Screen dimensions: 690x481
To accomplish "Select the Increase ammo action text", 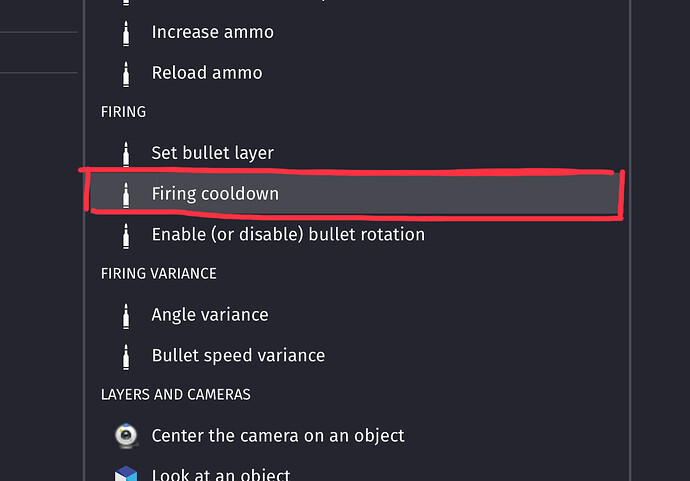I will click(212, 32).
